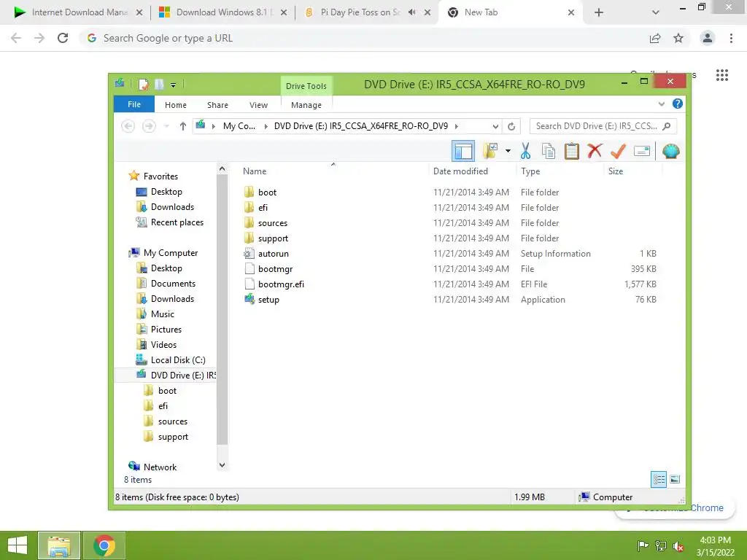Expand the ribbon with the chevron
747x560 pixels.
pos(661,104)
